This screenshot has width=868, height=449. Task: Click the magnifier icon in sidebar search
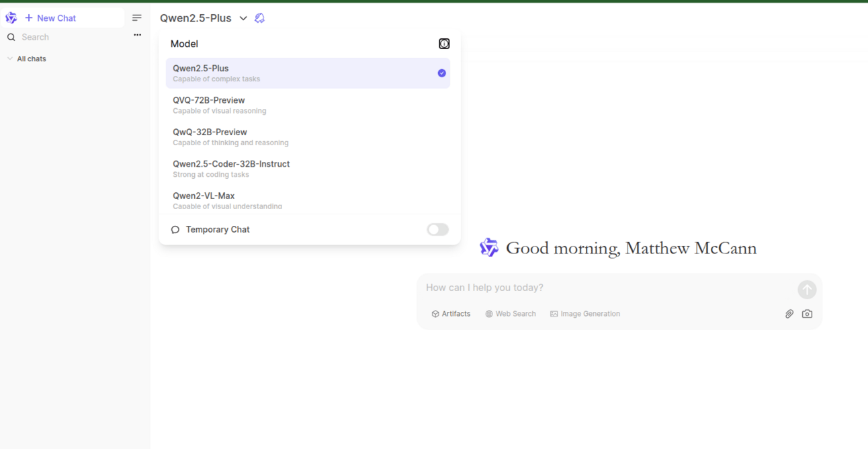pos(11,38)
